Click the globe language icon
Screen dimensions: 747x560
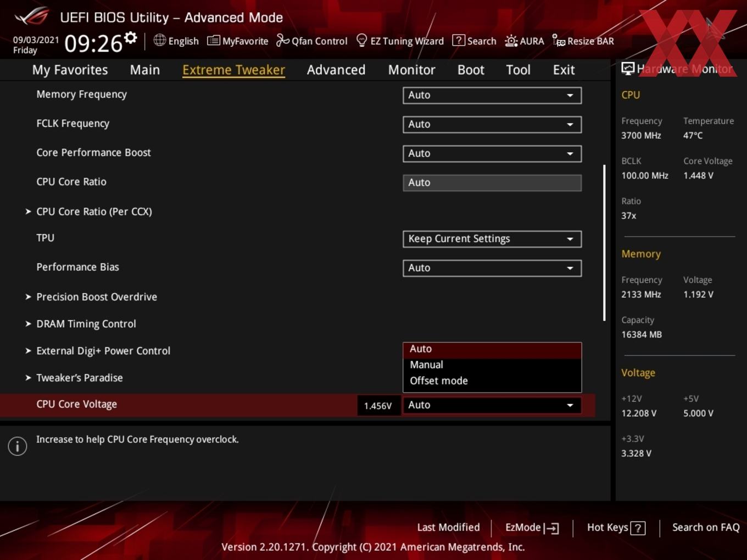pos(159,40)
